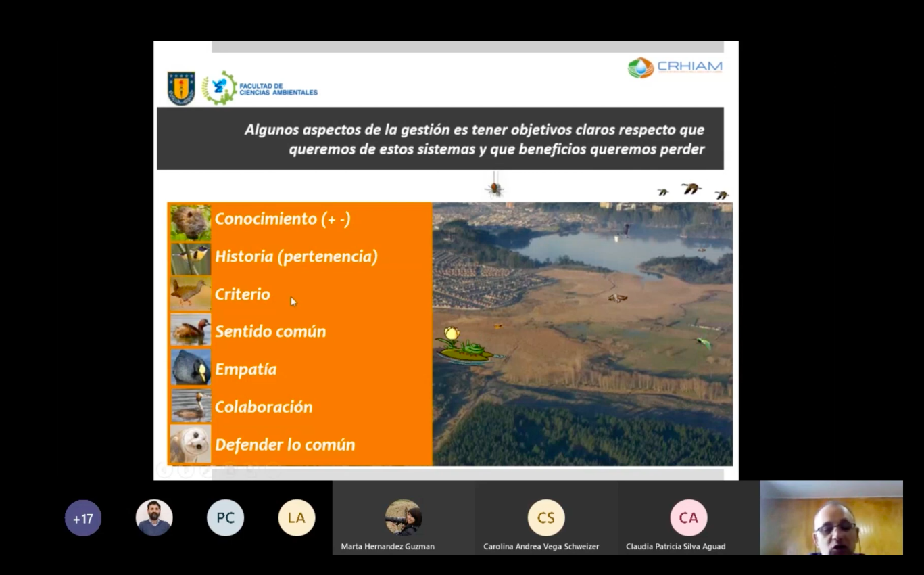Click the grebe photo beside Colaboración

coord(190,407)
